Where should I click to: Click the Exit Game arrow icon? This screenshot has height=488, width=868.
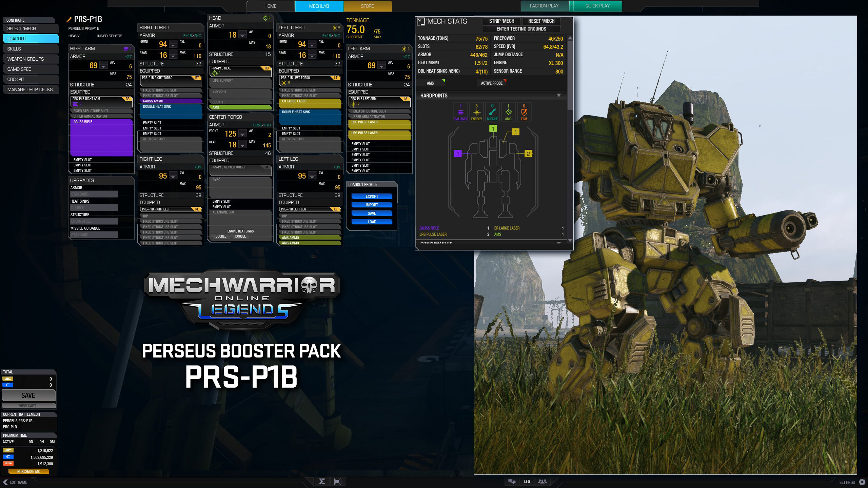(5, 482)
